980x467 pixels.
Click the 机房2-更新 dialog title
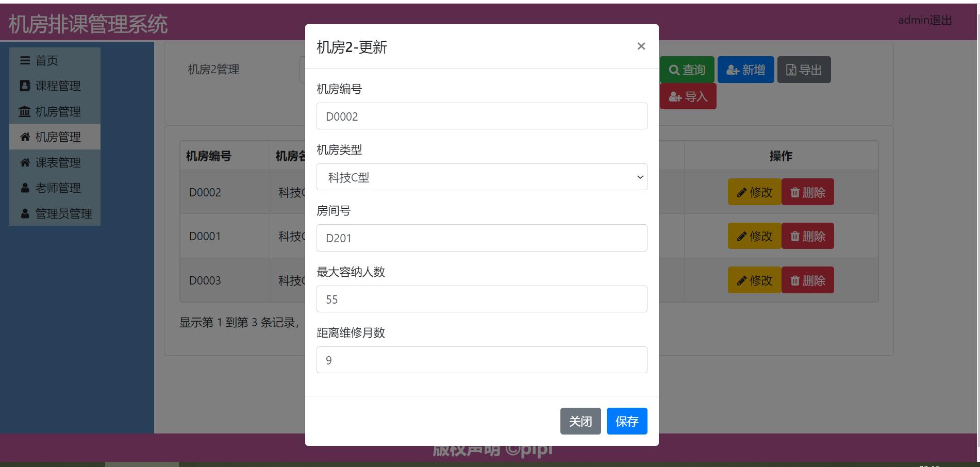(x=352, y=47)
